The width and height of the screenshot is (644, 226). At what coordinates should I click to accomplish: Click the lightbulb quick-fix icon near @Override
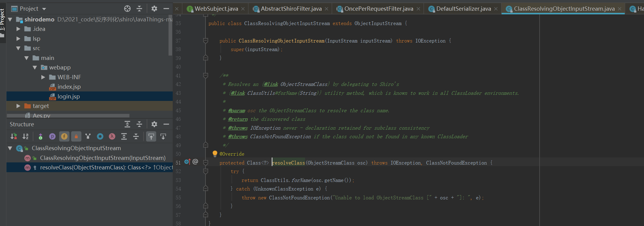pos(215,154)
